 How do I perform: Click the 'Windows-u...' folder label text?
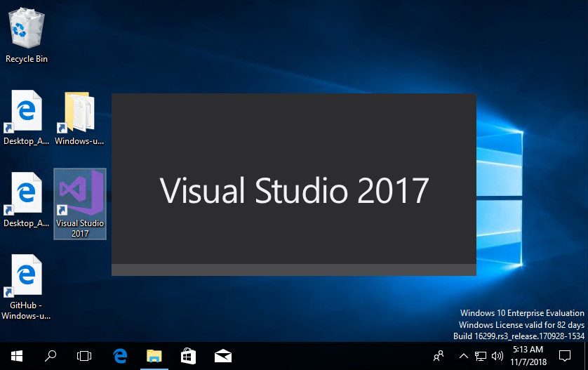[x=79, y=141]
